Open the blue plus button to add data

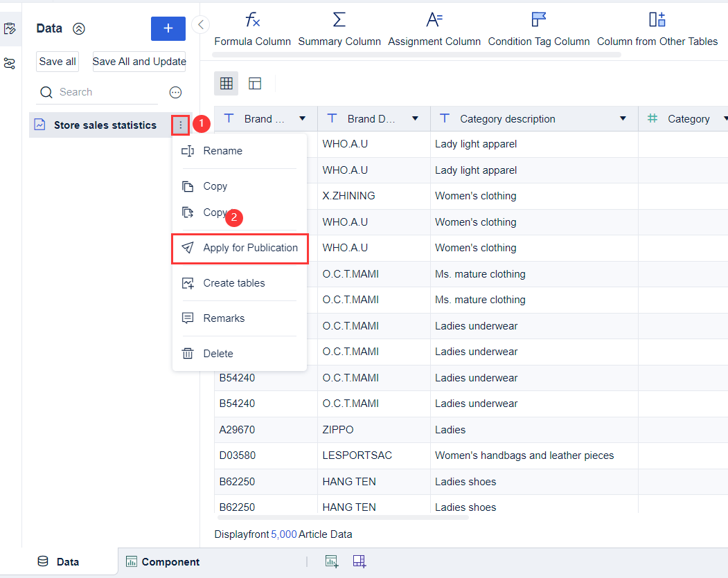[168, 28]
